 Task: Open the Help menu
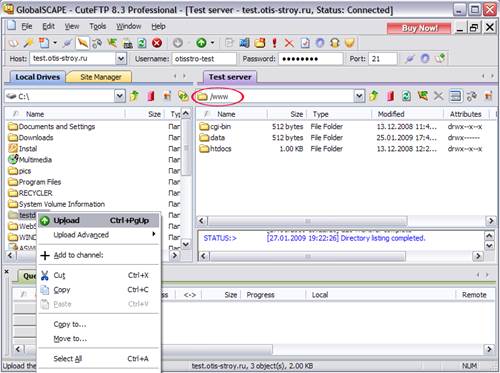(158, 26)
